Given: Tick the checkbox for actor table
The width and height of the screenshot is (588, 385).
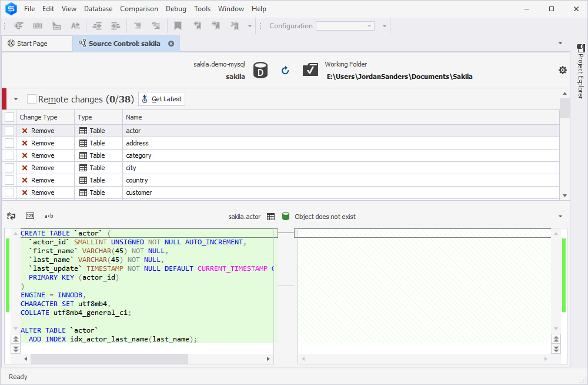Looking at the screenshot, I should click(9, 131).
